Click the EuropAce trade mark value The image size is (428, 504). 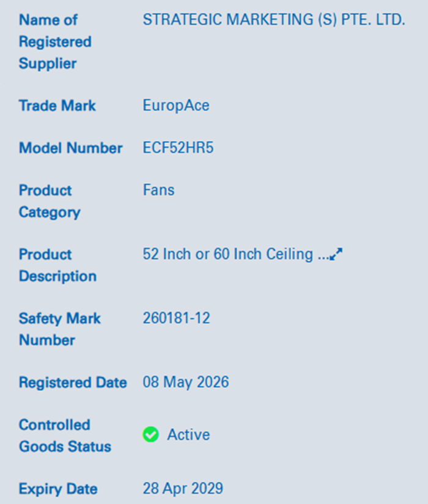point(176,106)
